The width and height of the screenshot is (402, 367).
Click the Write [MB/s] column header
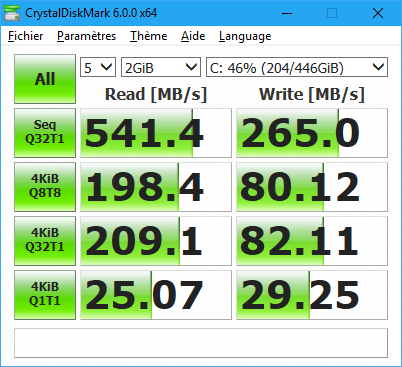tap(312, 94)
